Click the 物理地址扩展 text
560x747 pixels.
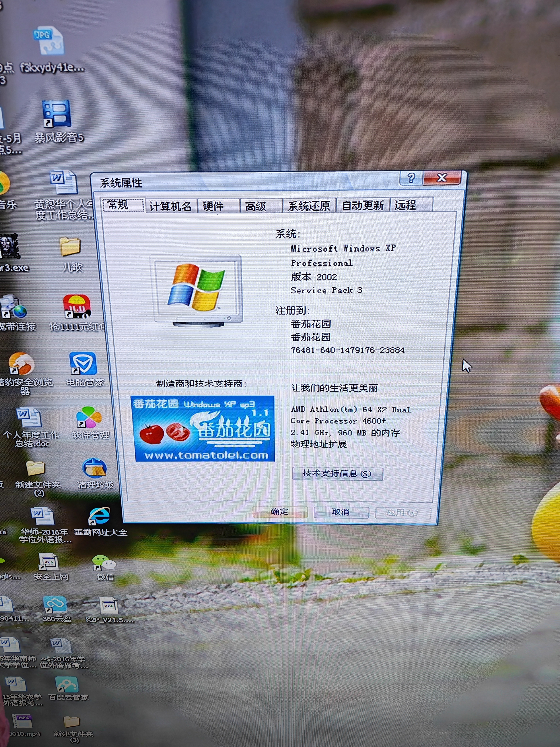pos(319,444)
